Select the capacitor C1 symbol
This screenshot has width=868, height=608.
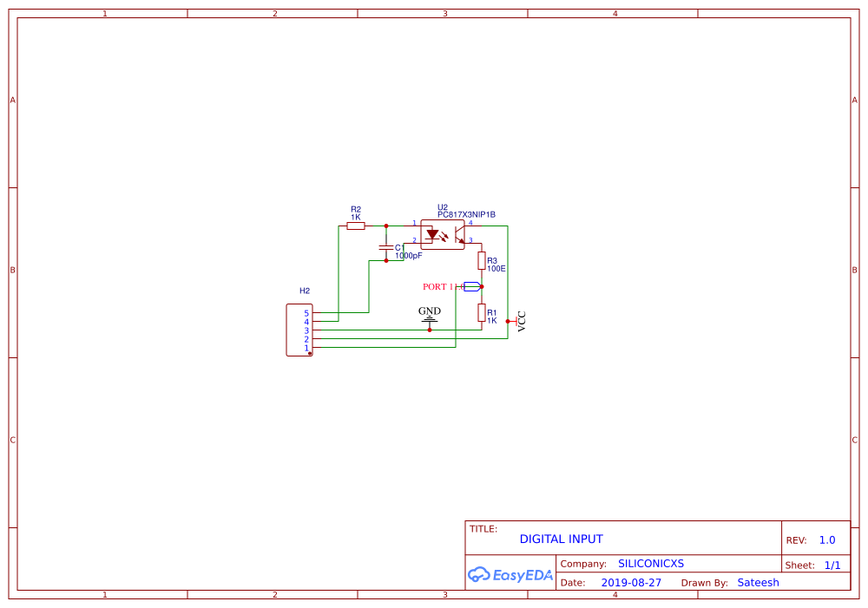(385, 248)
